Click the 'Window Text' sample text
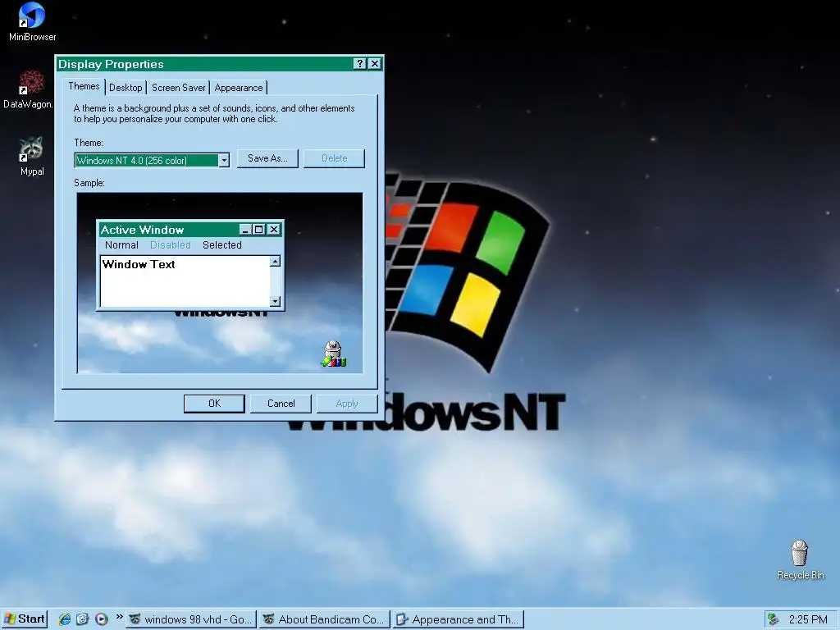This screenshot has height=630, width=840. tap(138, 264)
